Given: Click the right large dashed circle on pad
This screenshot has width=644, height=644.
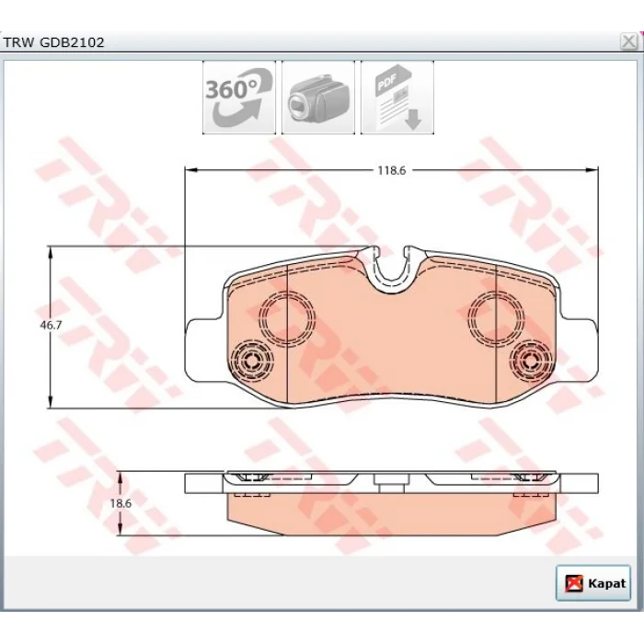Looking at the screenshot, I should [496, 316].
